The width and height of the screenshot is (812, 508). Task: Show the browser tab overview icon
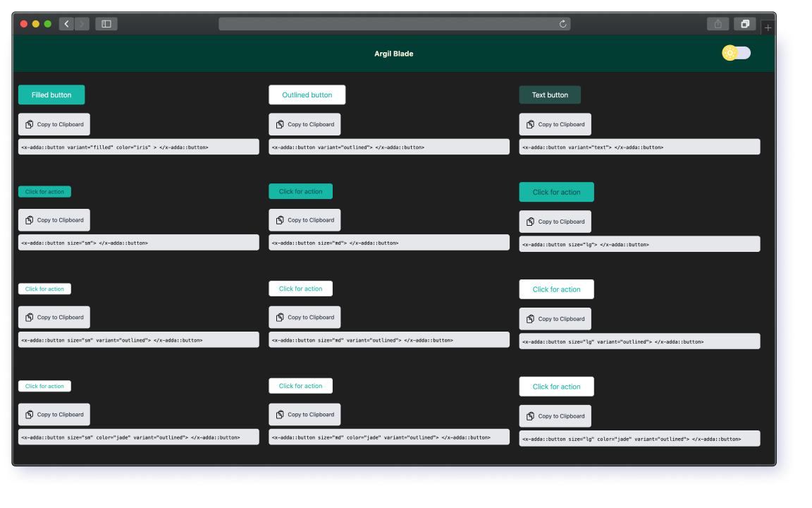744,24
